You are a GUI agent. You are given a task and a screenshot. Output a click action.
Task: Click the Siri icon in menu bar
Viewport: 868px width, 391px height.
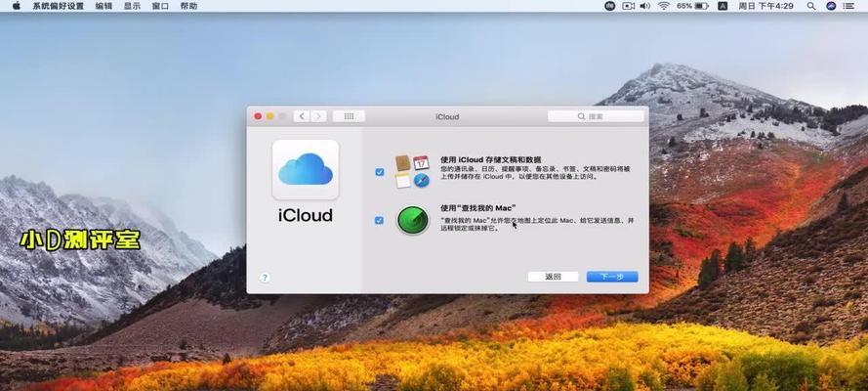click(x=831, y=6)
